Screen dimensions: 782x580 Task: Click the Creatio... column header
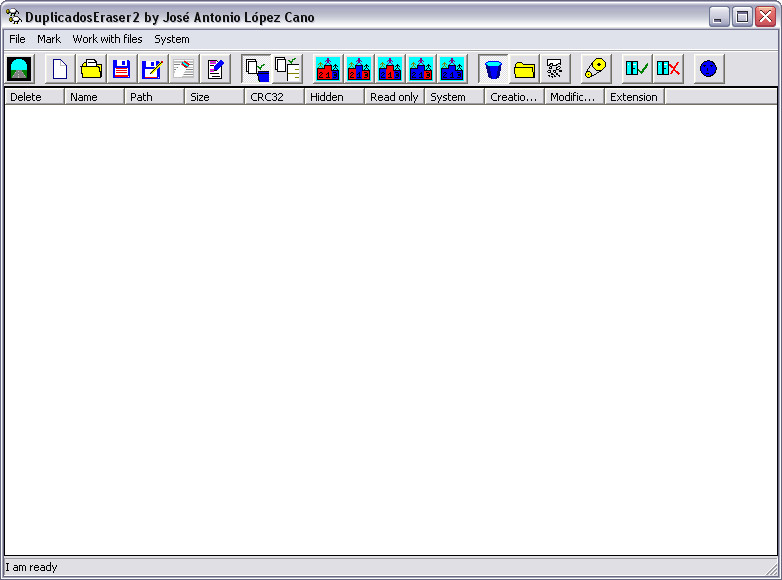click(x=514, y=97)
